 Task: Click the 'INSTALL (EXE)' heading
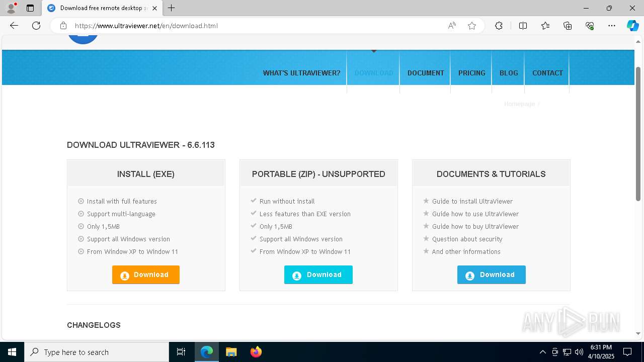[146, 174]
